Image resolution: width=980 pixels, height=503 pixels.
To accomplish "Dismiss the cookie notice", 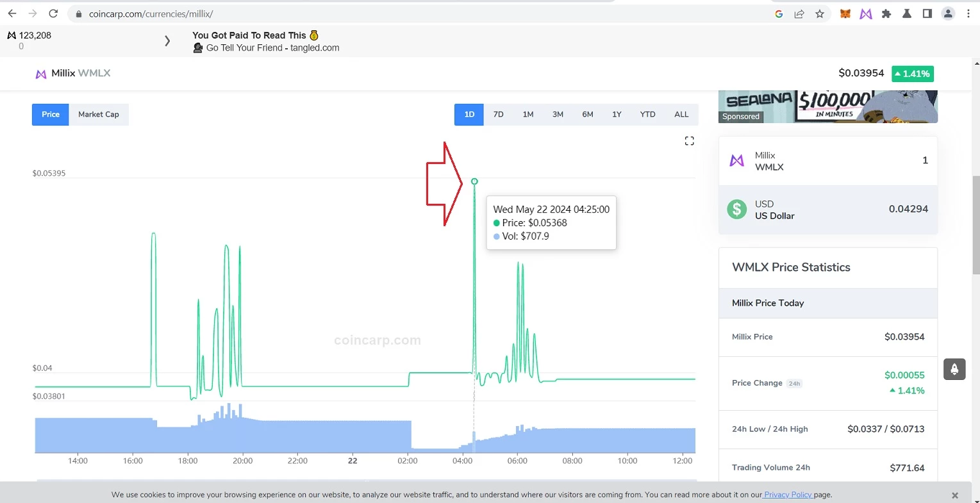I will point(955,495).
